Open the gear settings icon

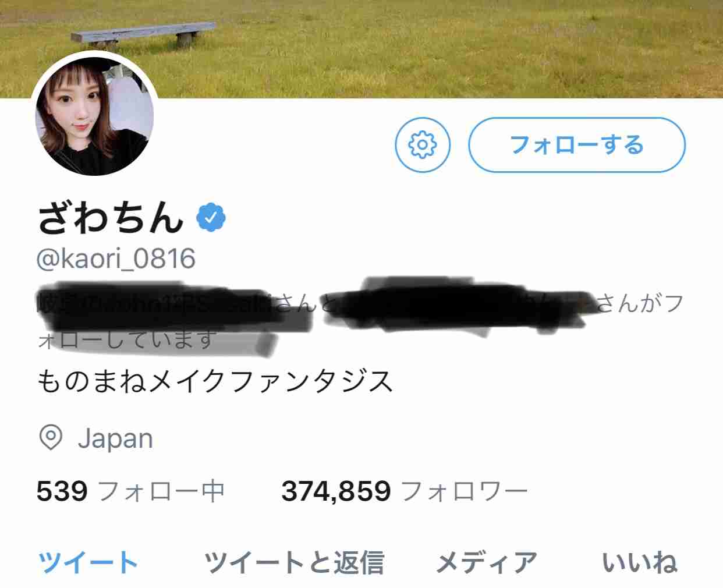[423, 145]
